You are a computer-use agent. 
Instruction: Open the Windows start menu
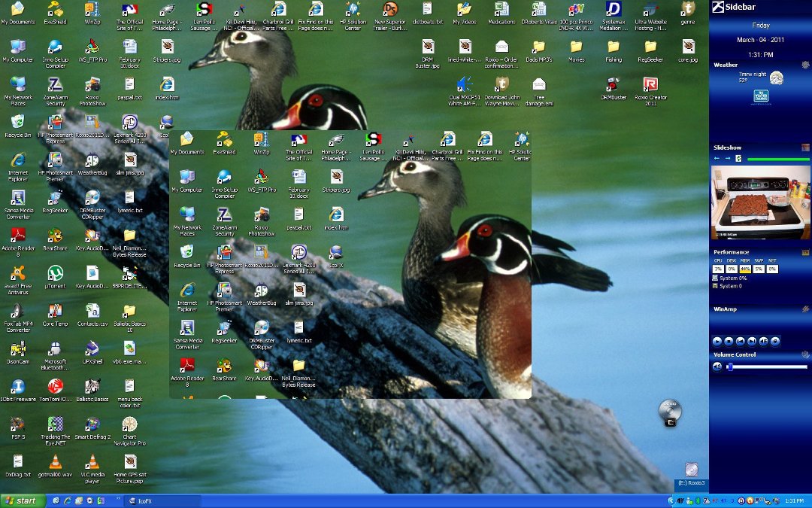pyautogui.click(x=21, y=500)
